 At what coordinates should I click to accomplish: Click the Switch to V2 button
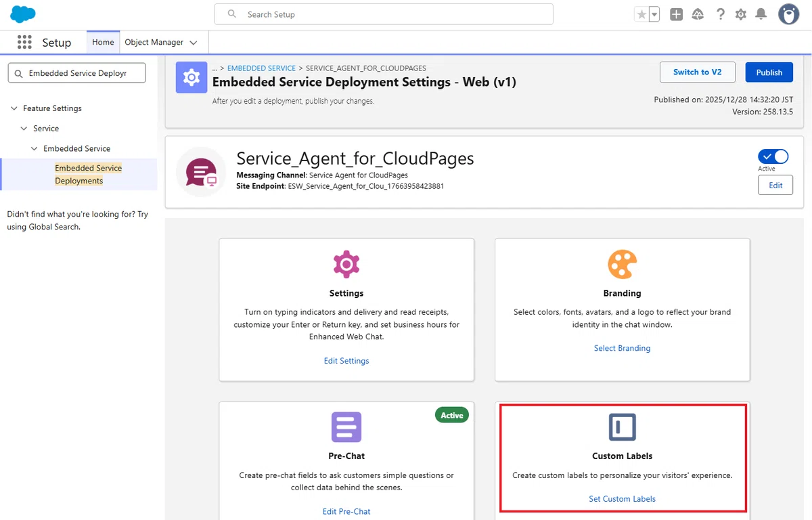697,72
